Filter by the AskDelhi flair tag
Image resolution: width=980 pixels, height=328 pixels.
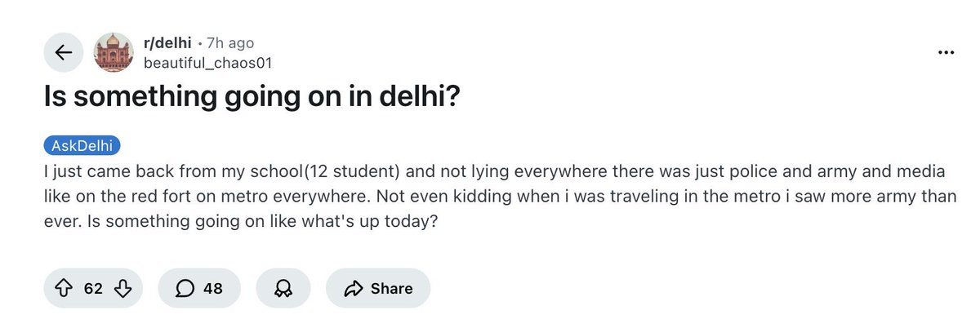[x=82, y=147]
